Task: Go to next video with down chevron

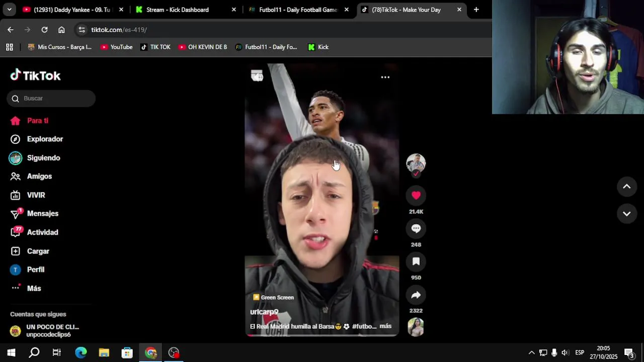Action: click(x=626, y=214)
